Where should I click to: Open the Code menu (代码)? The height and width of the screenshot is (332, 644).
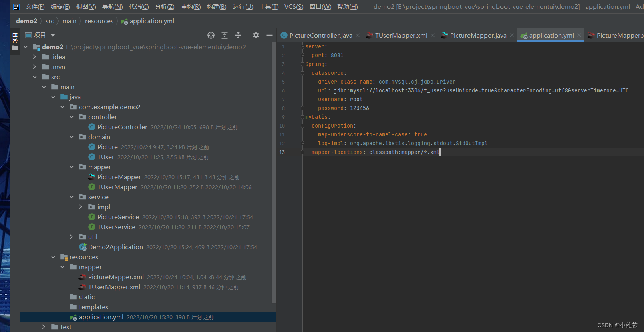139,7
